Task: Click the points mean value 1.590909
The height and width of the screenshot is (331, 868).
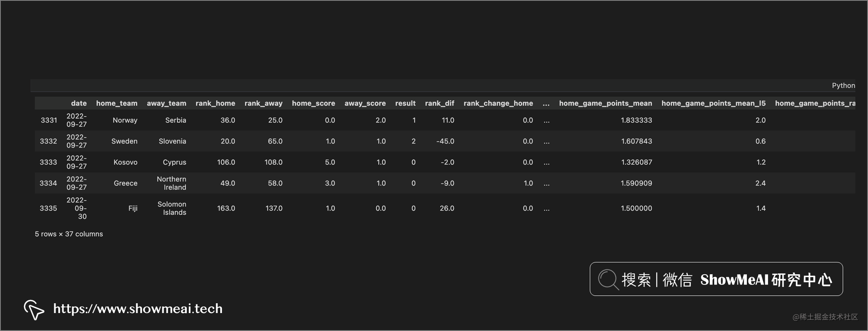Action: [x=636, y=183]
